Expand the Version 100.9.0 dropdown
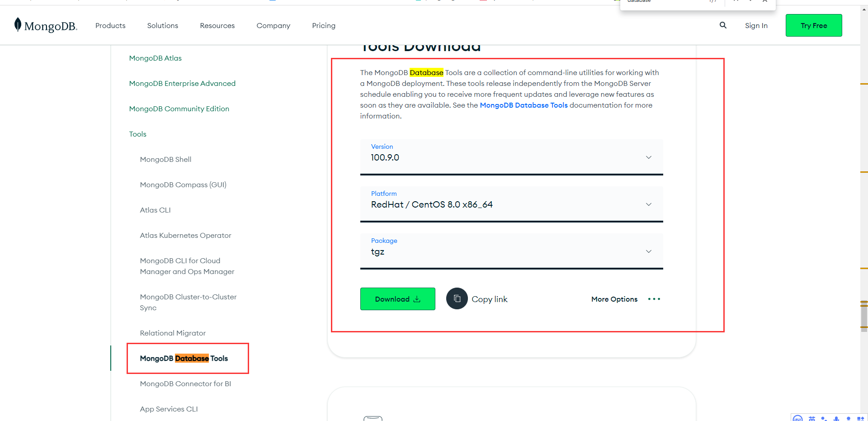Viewport: 868px width, 421px height. [x=512, y=157]
